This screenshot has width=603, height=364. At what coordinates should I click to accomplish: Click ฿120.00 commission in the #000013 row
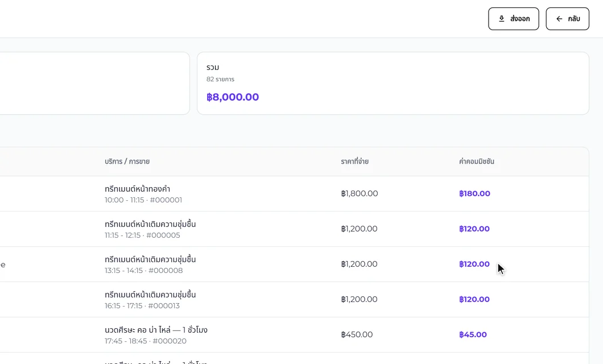(474, 300)
